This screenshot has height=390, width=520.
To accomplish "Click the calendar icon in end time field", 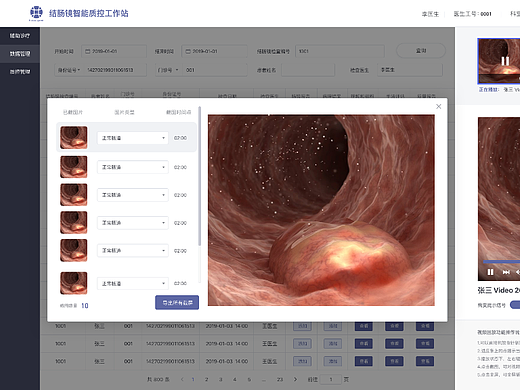I will click(x=188, y=51).
